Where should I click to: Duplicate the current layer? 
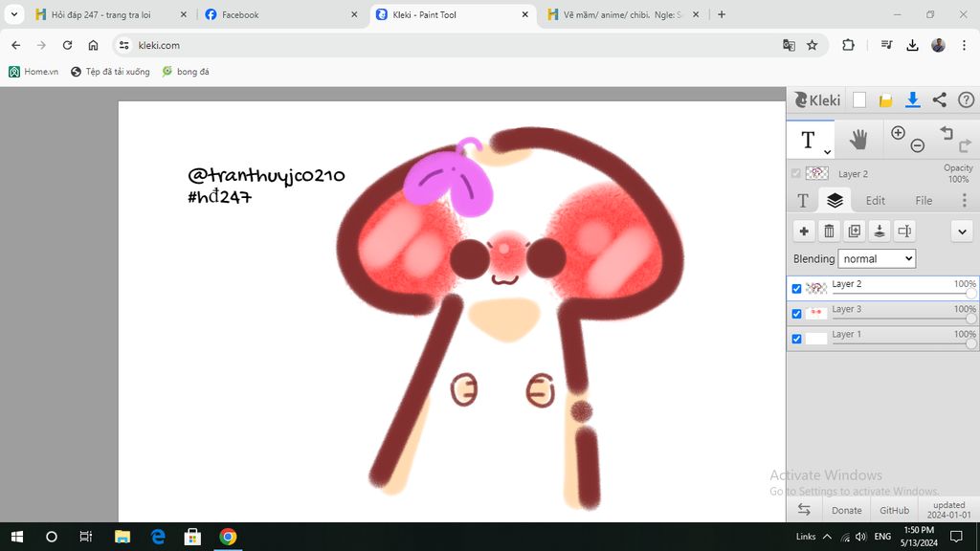[x=855, y=231]
